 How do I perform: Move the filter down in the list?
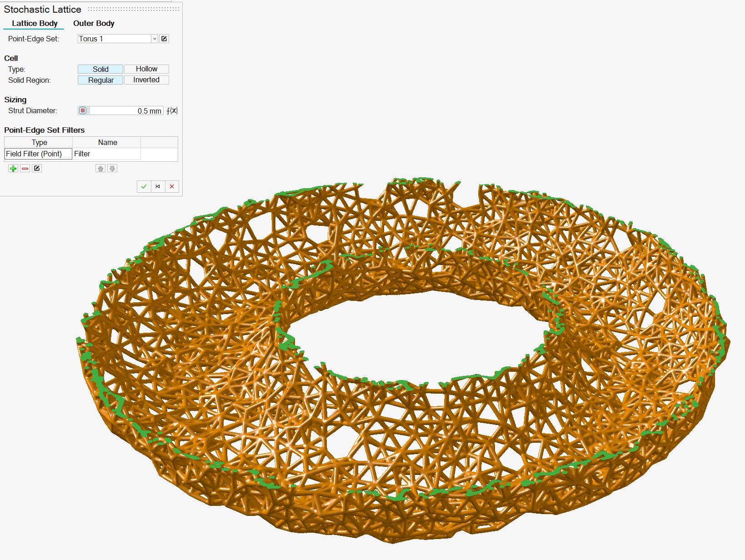[x=112, y=169]
